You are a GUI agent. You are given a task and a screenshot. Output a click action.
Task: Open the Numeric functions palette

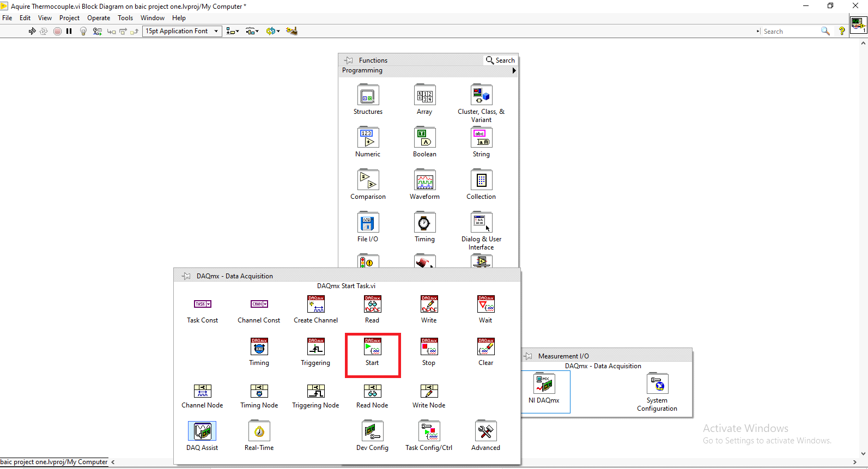coord(368,138)
